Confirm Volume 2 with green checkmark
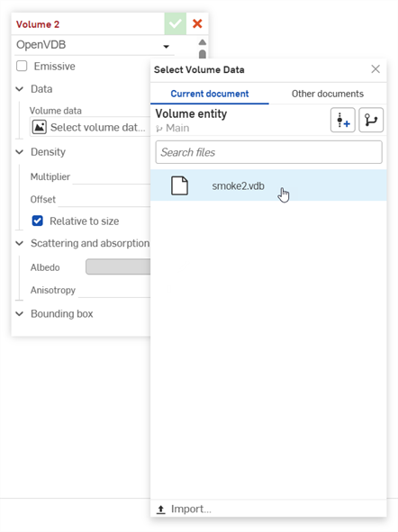 coord(175,23)
